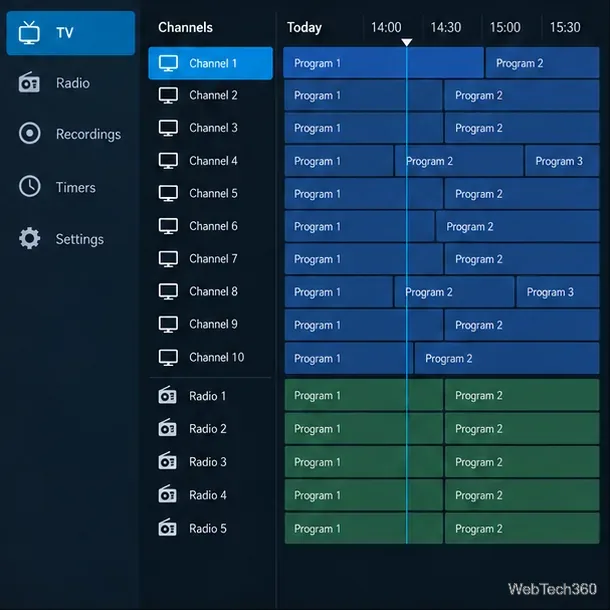610x610 pixels.
Task: Select the Channel 4 monitor icon
Action: pos(168,161)
